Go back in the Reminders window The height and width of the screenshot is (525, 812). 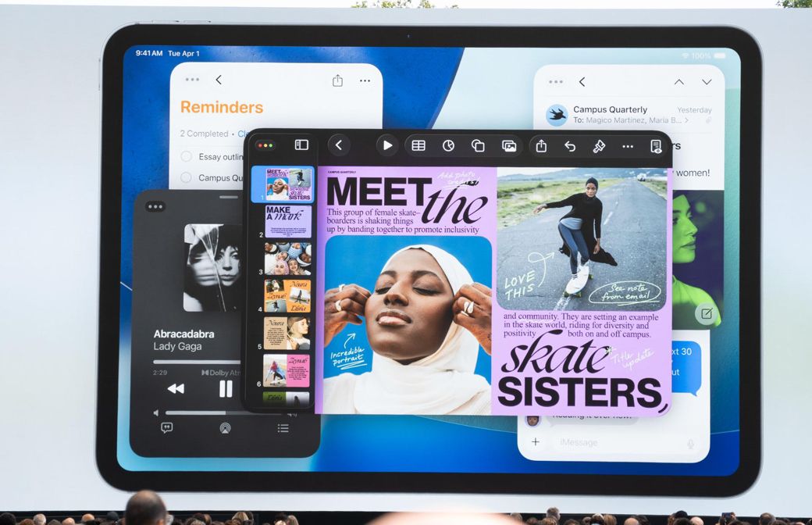[219, 80]
